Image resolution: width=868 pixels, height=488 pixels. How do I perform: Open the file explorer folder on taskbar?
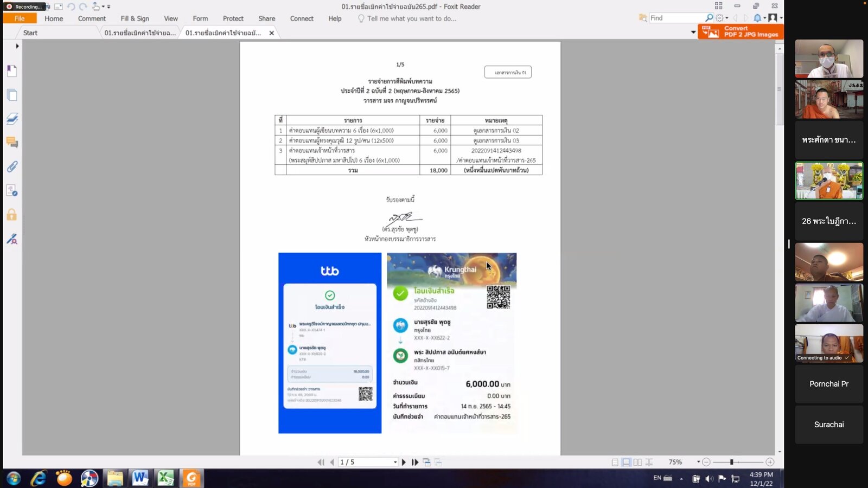pyautogui.click(x=114, y=478)
